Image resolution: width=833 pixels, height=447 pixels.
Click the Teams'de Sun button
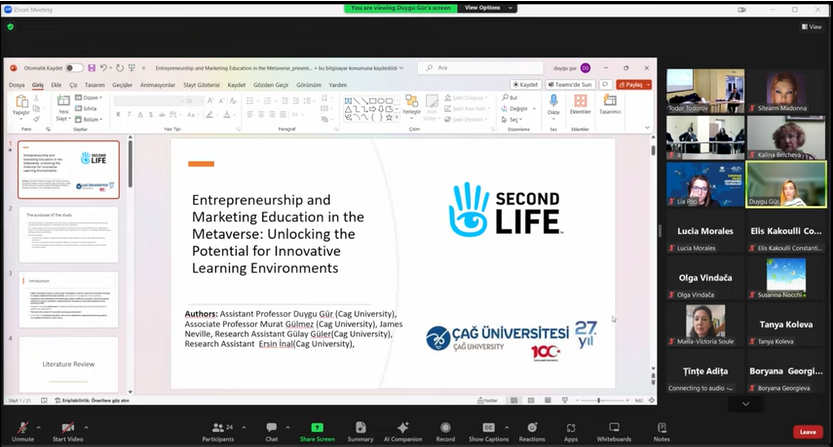pos(570,85)
